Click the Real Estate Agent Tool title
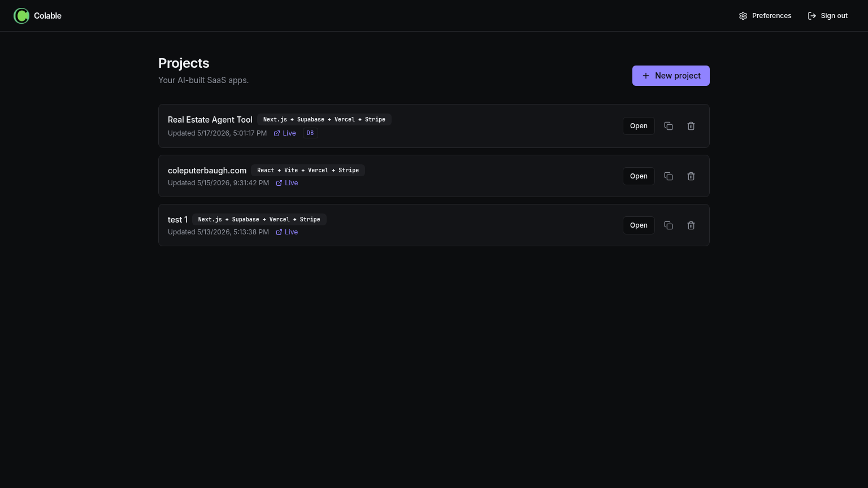Screen dimensions: 868x488 coord(210,120)
